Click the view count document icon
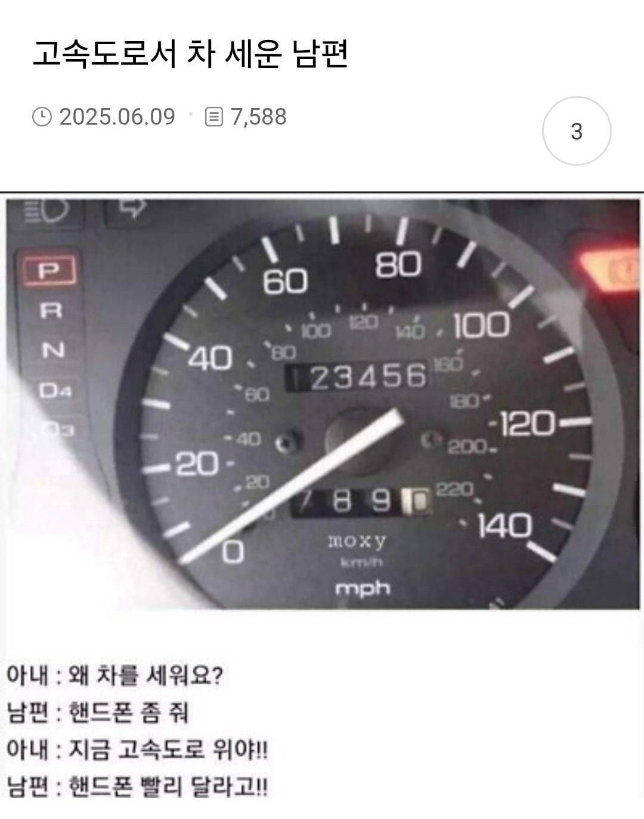The height and width of the screenshot is (819, 644). [213, 116]
